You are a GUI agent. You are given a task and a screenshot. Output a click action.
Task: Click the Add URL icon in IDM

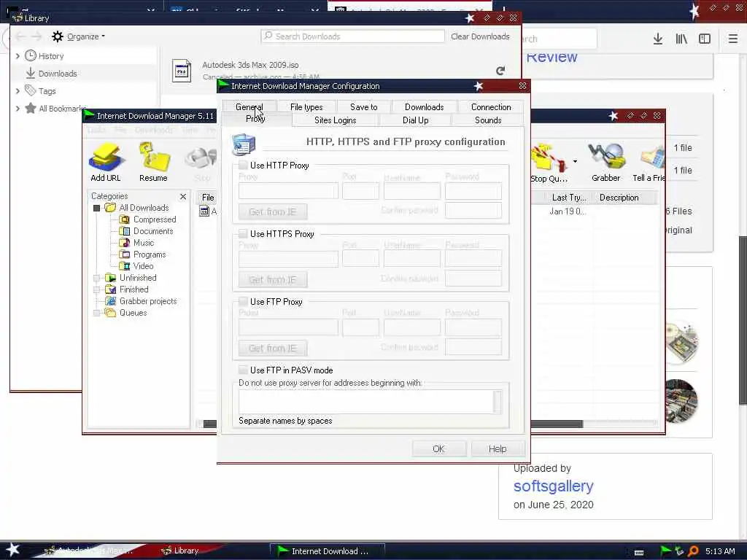coord(106,158)
